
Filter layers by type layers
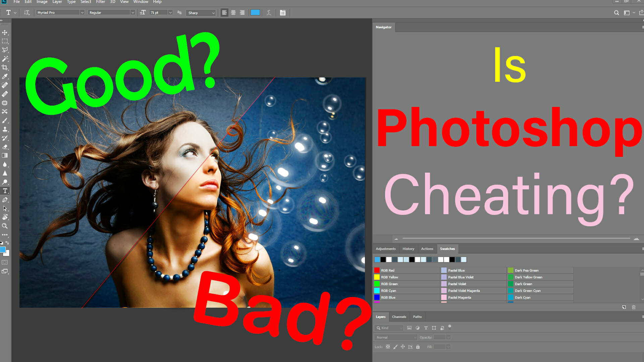point(426,328)
